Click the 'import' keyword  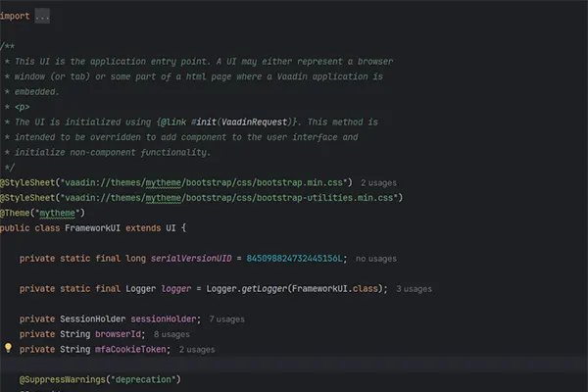click(x=15, y=16)
